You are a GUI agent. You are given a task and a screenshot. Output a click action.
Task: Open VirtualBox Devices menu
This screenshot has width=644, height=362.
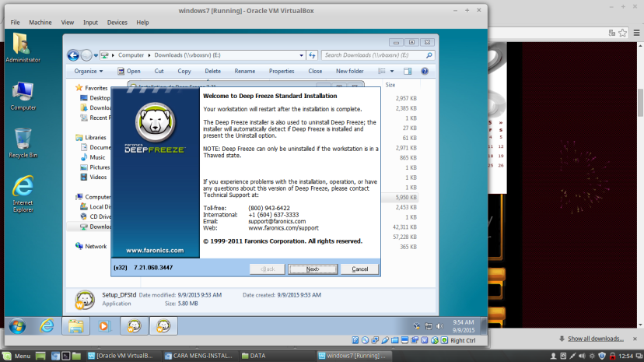click(117, 23)
